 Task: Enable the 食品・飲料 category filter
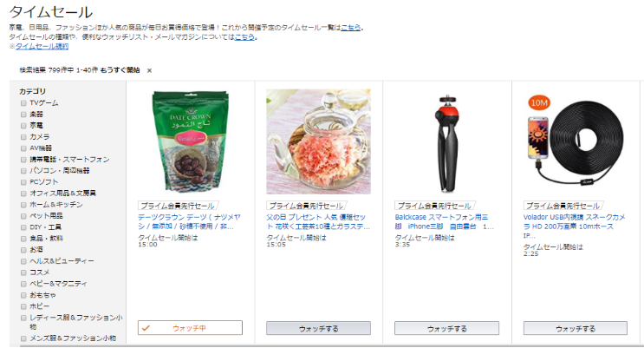click(x=23, y=239)
